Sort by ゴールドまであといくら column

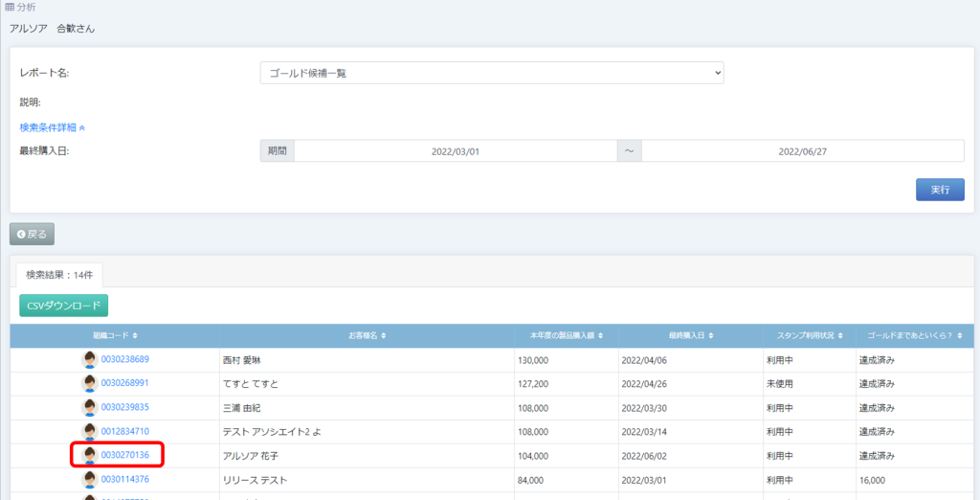913,336
